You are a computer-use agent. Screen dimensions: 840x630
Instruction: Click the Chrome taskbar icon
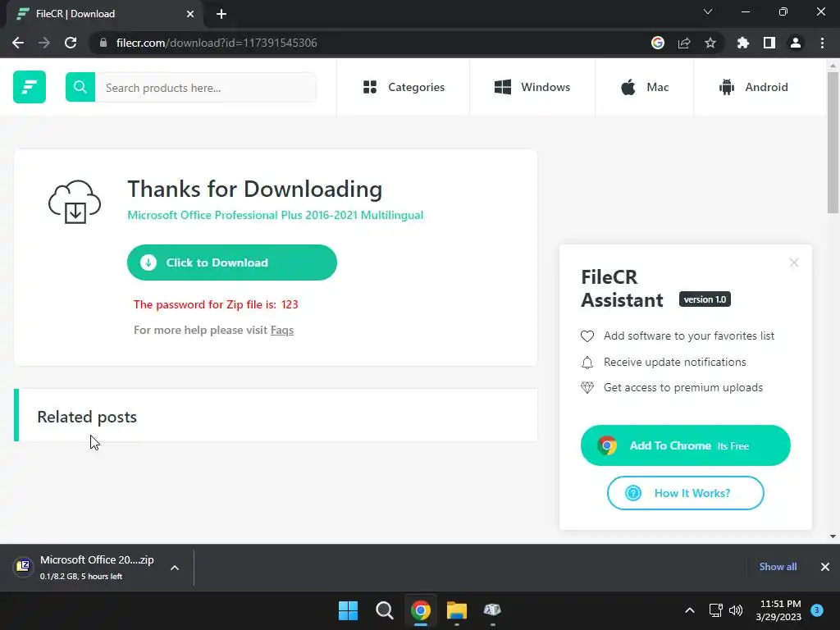pos(421,610)
